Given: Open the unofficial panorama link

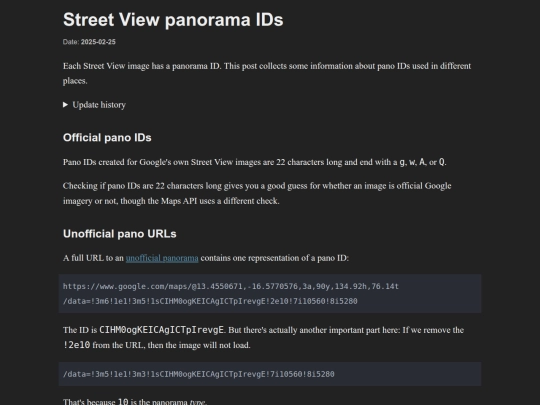Looking at the screenshot, I should (162, 258).
